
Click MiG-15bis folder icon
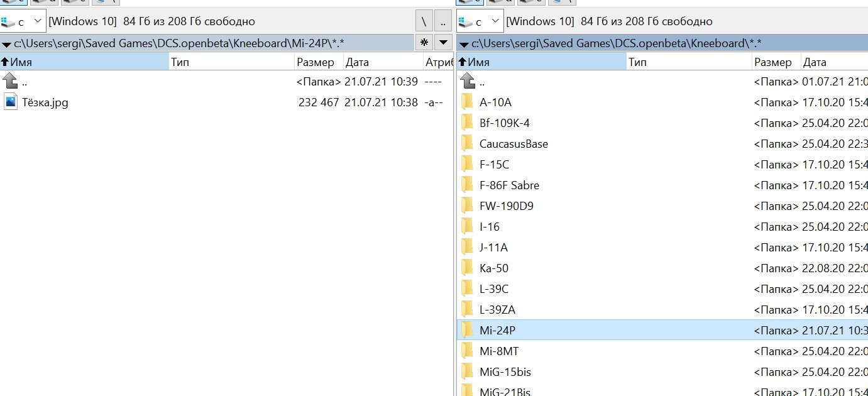[x=467, y=371]
